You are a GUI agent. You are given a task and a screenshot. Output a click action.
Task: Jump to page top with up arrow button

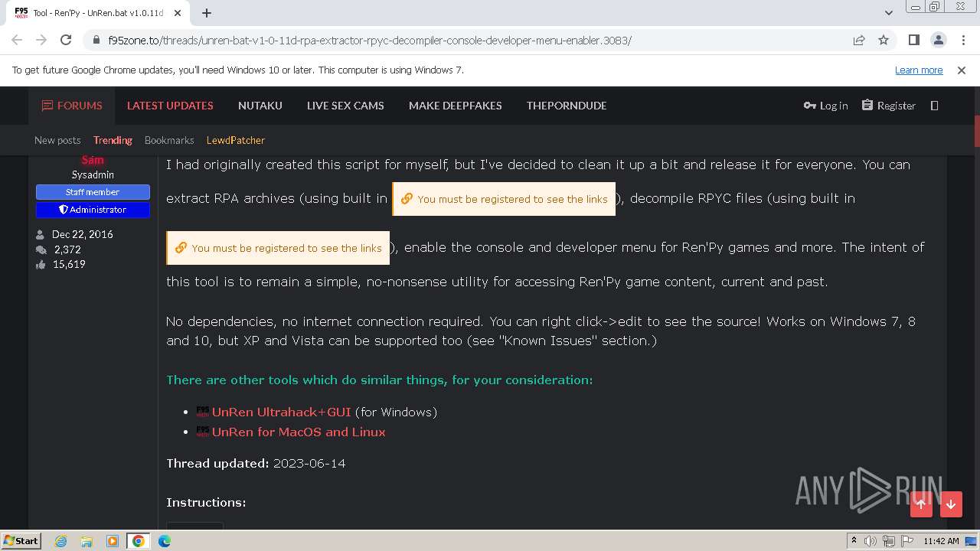pos(921,504)
